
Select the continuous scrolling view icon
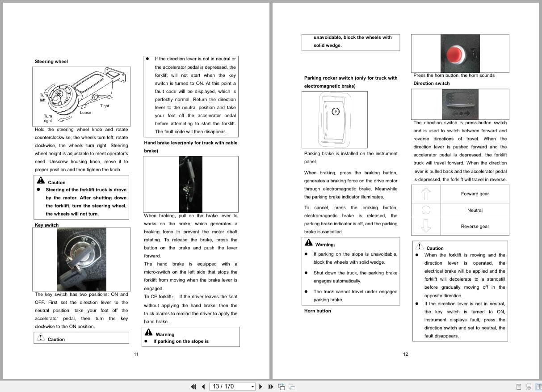click(529, 387)
